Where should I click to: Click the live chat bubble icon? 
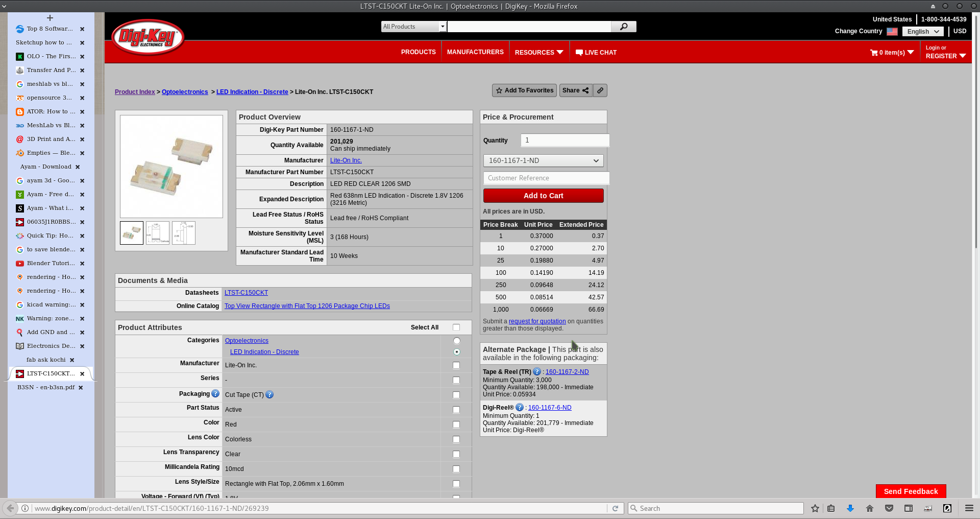pos(579,53)
